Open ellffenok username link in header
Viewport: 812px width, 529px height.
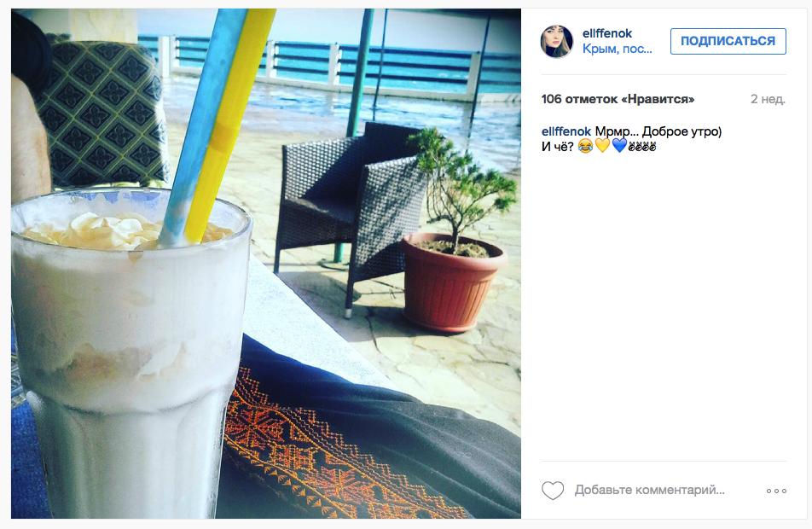click(x=607, y=33)
